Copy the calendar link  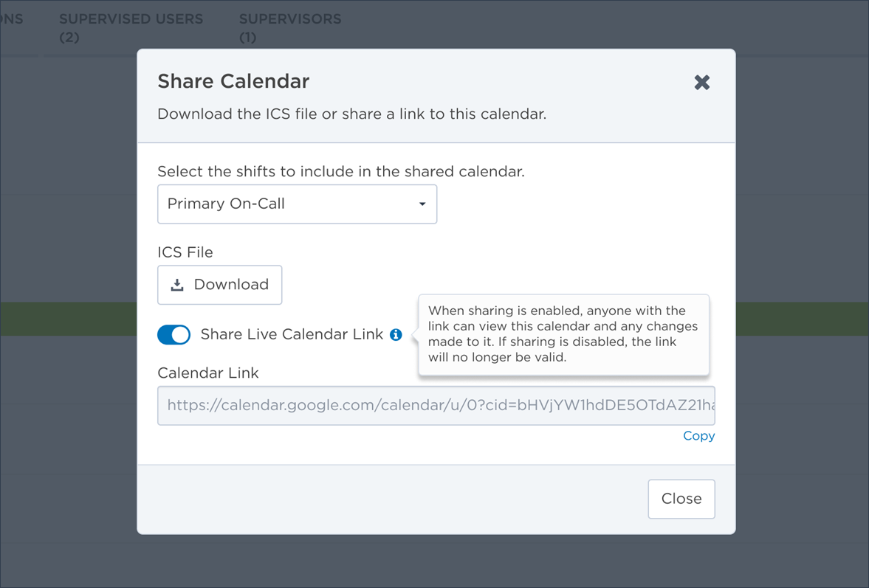coord(698,436)
